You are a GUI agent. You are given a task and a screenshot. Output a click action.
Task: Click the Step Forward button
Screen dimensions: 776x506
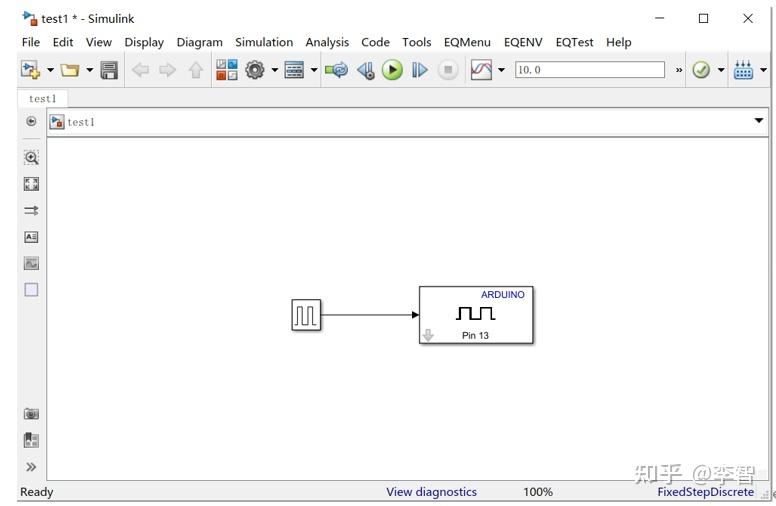pyautogui.click(x=420, y=70)
